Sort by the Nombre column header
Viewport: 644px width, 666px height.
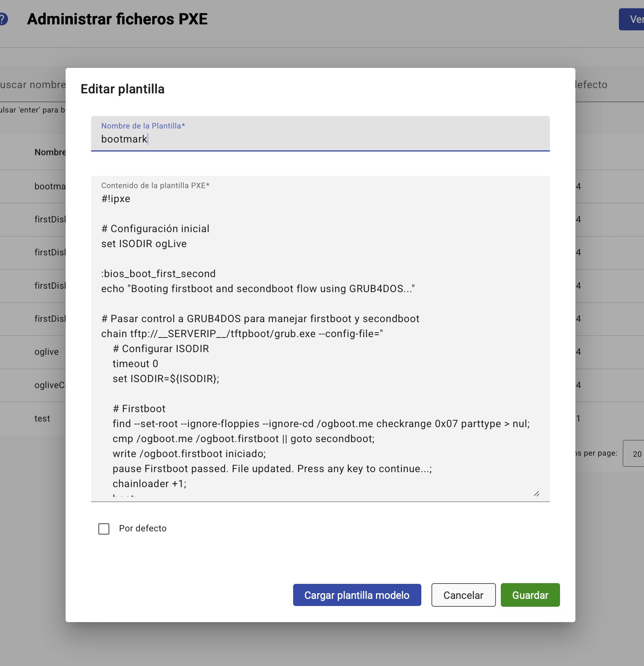click(50, 152)
